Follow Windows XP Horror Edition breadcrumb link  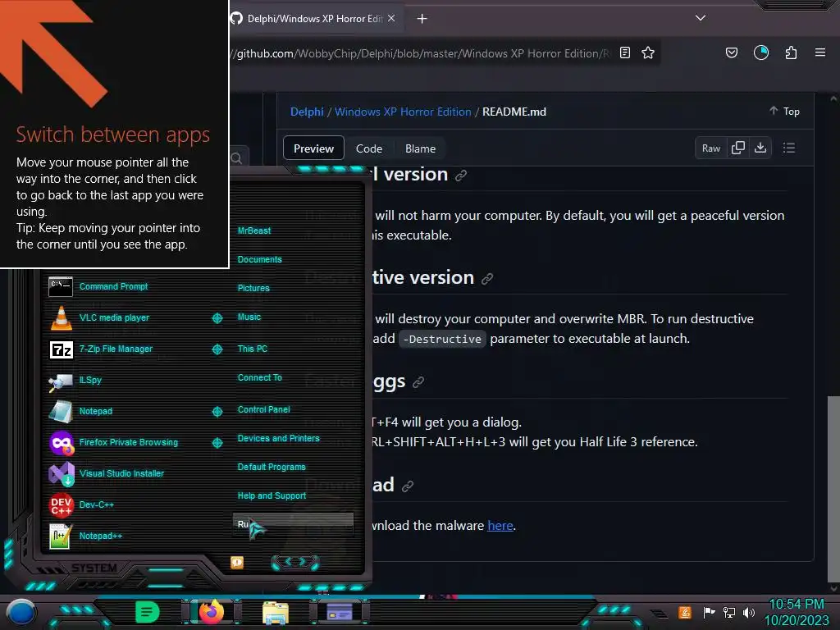pos(403,112)
